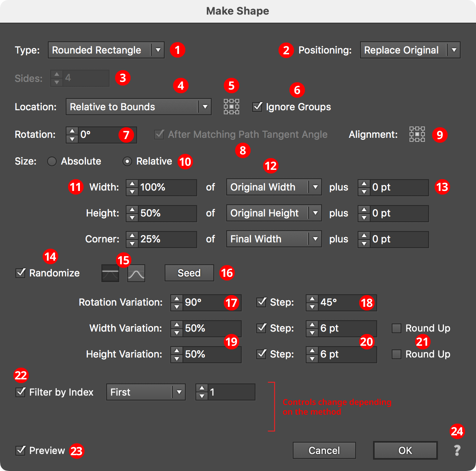Select the bell curve distribution icon
The height and width of the screenshot is (471, 476).
tap(136, 273)
